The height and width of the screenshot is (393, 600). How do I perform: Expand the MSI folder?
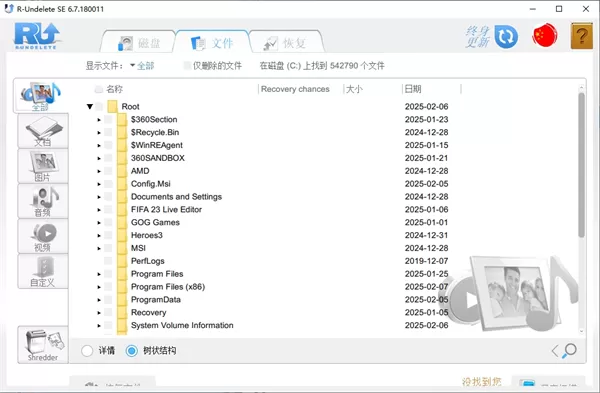(x=99, y=248)
